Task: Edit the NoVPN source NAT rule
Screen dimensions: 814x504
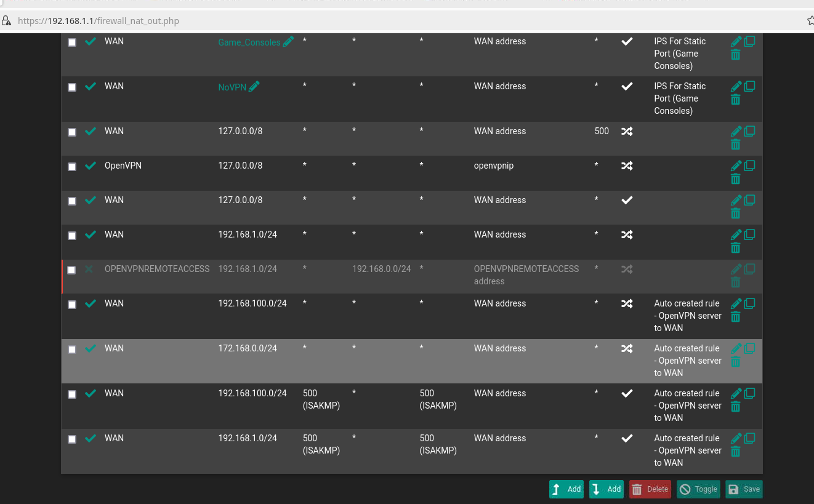Action: [x=736, y=87]
